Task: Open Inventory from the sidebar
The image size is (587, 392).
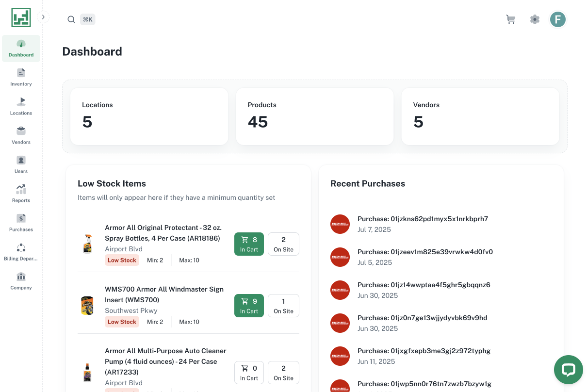Action: 21,78
